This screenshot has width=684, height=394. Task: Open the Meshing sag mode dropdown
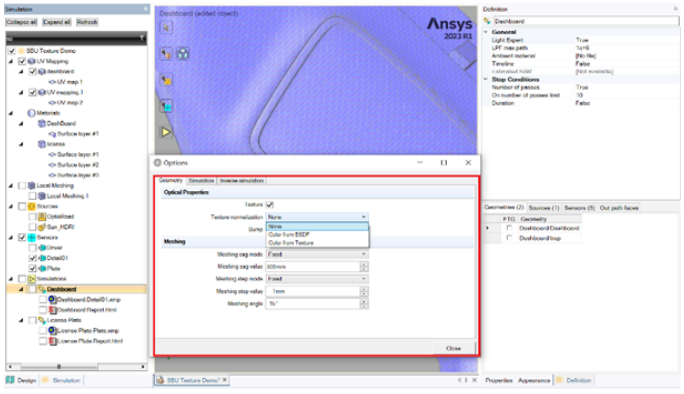click(x=317, y=254)
